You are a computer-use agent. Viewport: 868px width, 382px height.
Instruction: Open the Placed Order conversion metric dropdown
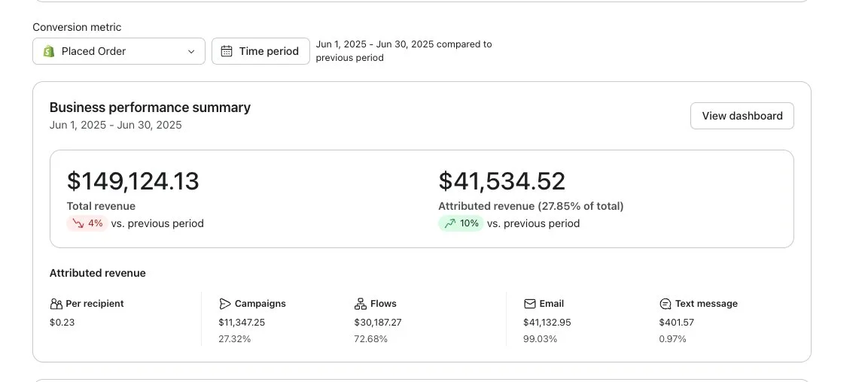pyautogui.click(x=118, y=51)
